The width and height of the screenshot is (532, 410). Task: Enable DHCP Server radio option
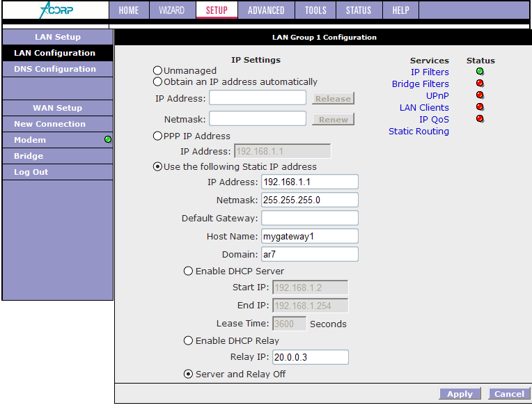click(188, 271)
